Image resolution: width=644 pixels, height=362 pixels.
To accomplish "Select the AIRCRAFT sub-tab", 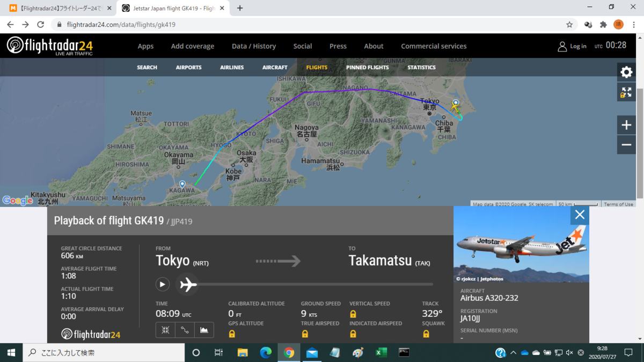I will click(x=275, y=68).
